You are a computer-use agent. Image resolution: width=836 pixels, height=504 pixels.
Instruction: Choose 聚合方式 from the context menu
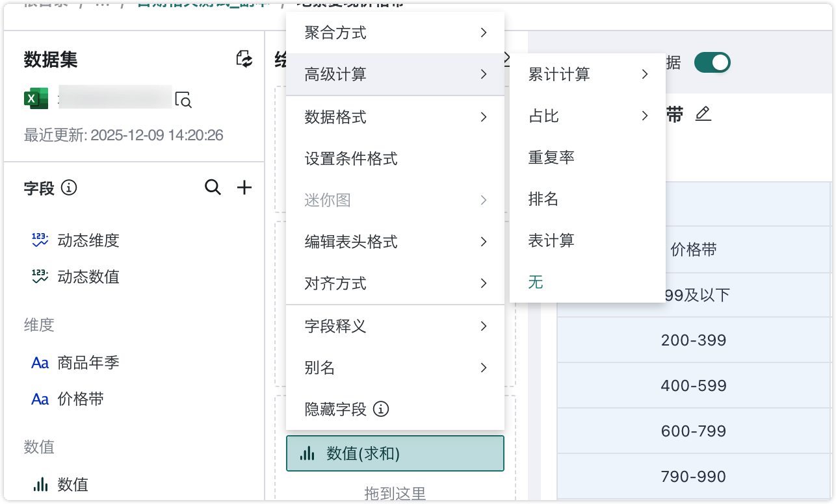395,32
